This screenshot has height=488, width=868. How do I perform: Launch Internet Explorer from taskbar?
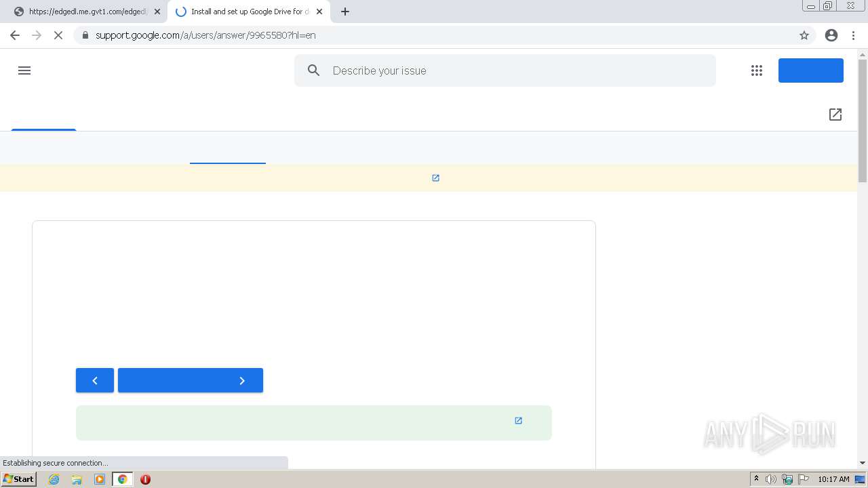tap(54, 479)
